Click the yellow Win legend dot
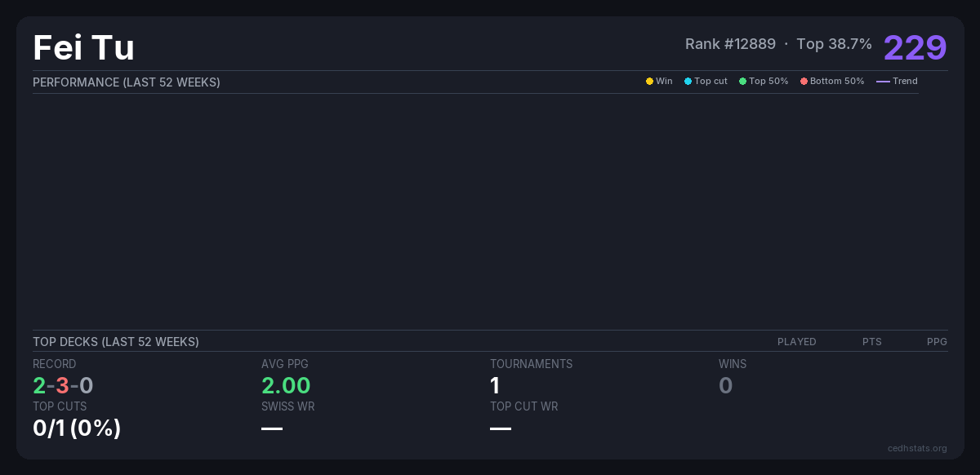 click(649, 82)
